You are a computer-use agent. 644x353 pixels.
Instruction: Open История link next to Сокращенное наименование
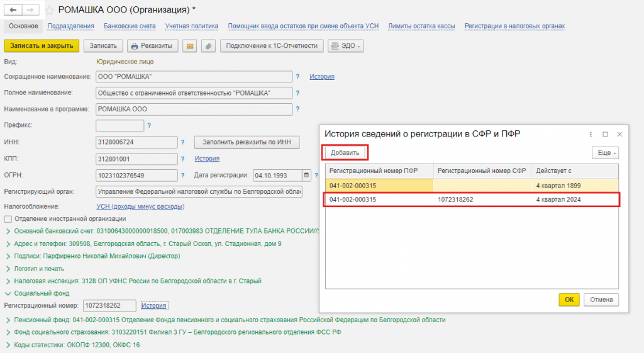click(x=322, y=76)
